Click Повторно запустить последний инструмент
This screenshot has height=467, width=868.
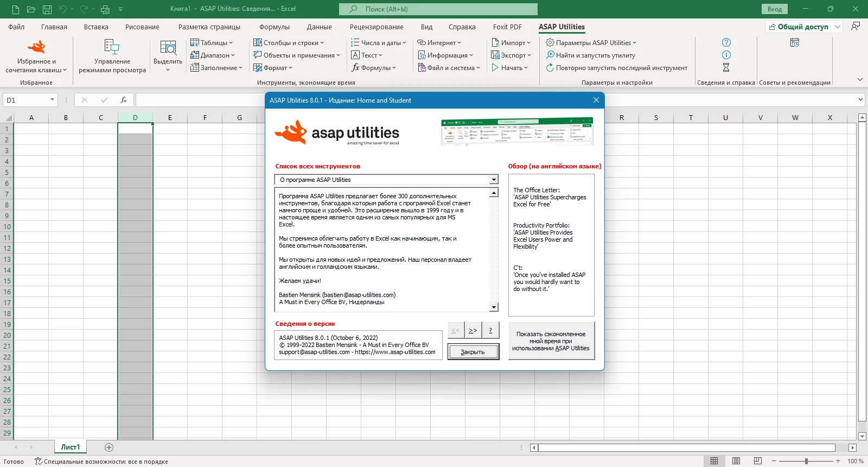[616, 68]
